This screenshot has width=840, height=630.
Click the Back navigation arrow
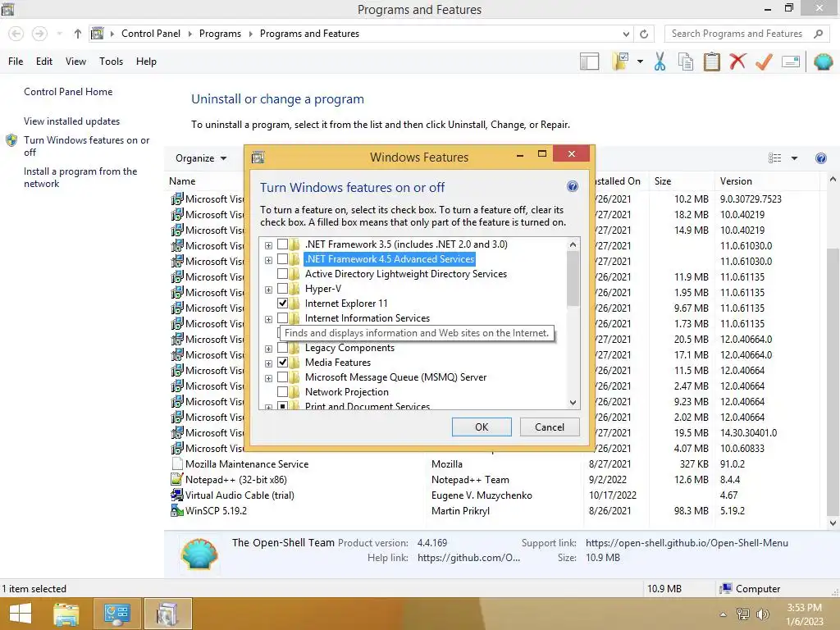coord(16,34)
